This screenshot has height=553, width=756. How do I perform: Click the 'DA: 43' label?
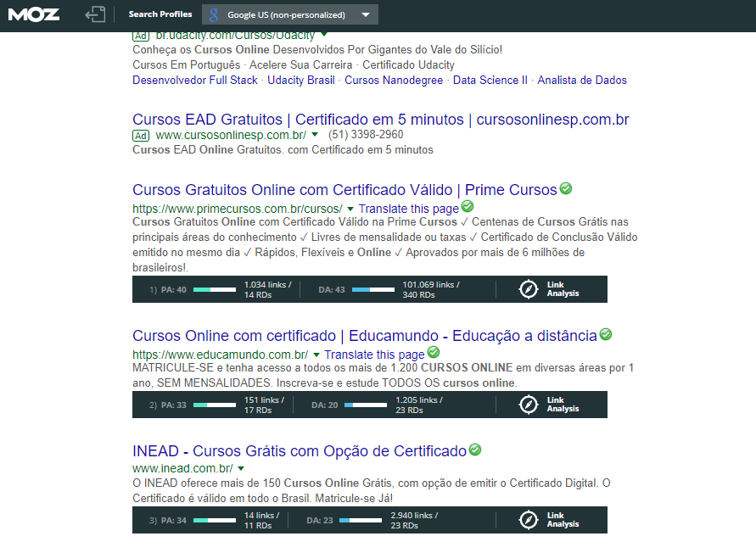tap(332, 290)
